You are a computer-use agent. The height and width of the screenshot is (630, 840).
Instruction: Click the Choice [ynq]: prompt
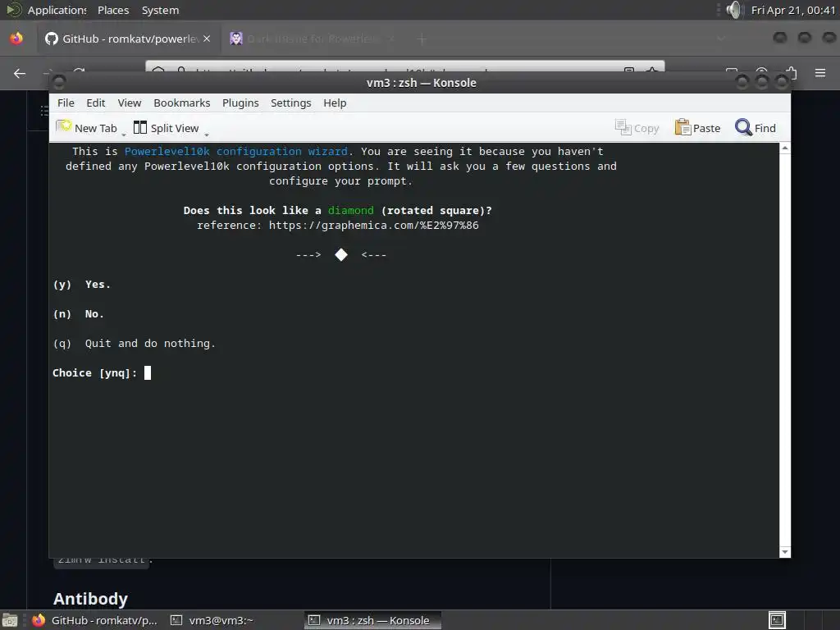pos(95,373)
